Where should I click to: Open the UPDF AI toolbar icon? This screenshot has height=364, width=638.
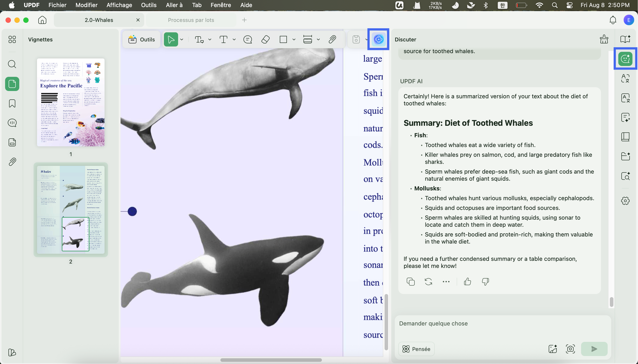pos(378,39)
